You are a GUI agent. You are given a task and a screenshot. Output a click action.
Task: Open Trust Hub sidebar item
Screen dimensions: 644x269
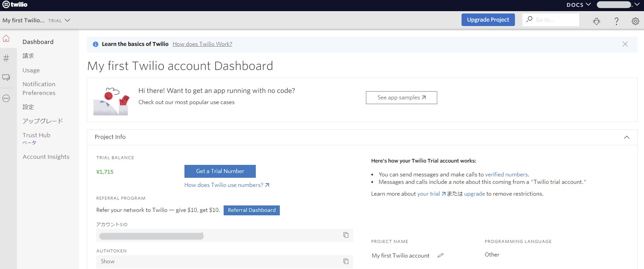(x=36, y=135)
